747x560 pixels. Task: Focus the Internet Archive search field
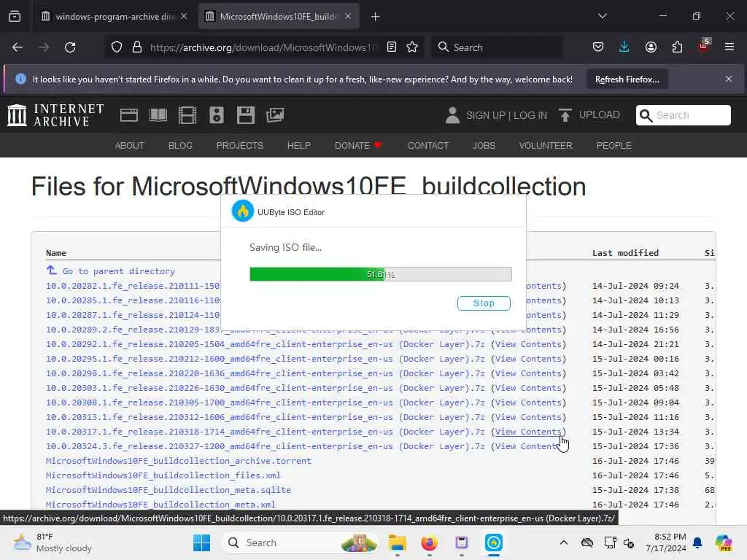pos(683,115)
